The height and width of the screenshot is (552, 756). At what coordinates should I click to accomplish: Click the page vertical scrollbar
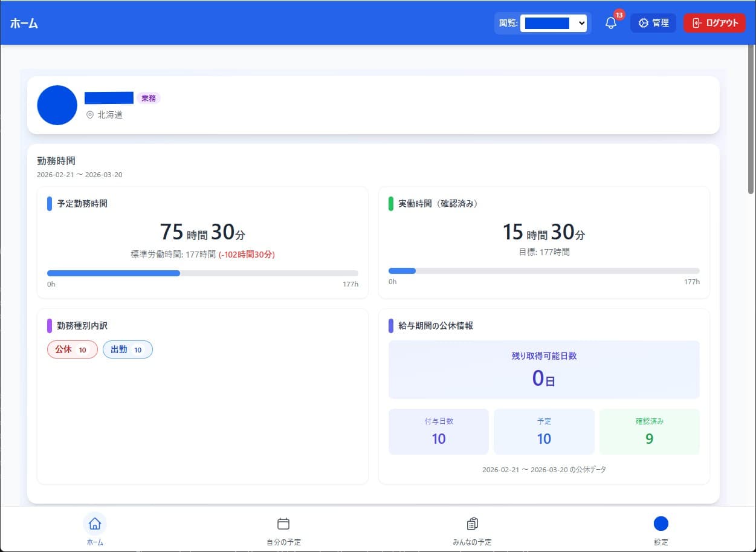pyautogui.click(x=751, y=121)
